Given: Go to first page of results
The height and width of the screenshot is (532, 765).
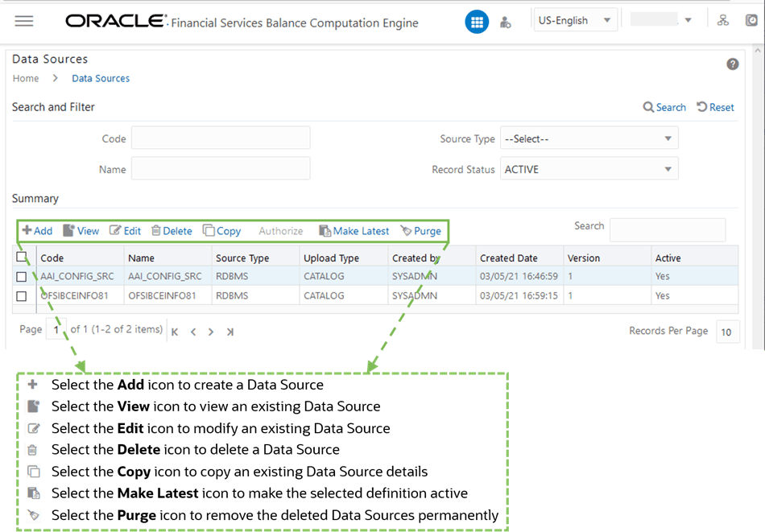Looking at the screenshot, I should 175,332.
